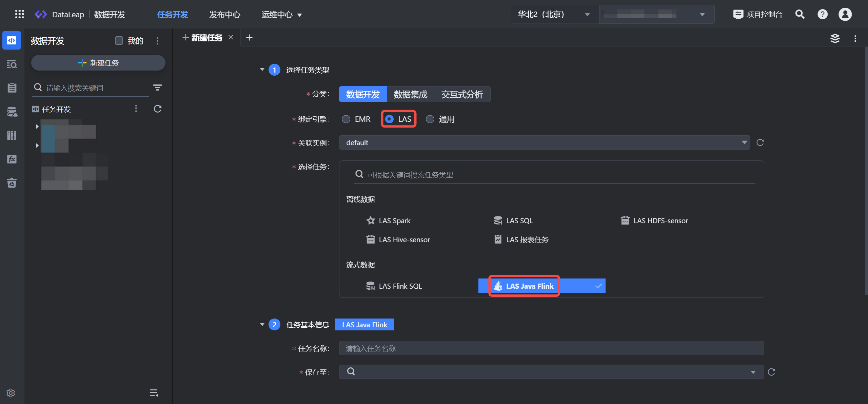868x404 pixels.
Task: Refresh the 任务开发 tree
Action: pos(158,109)
